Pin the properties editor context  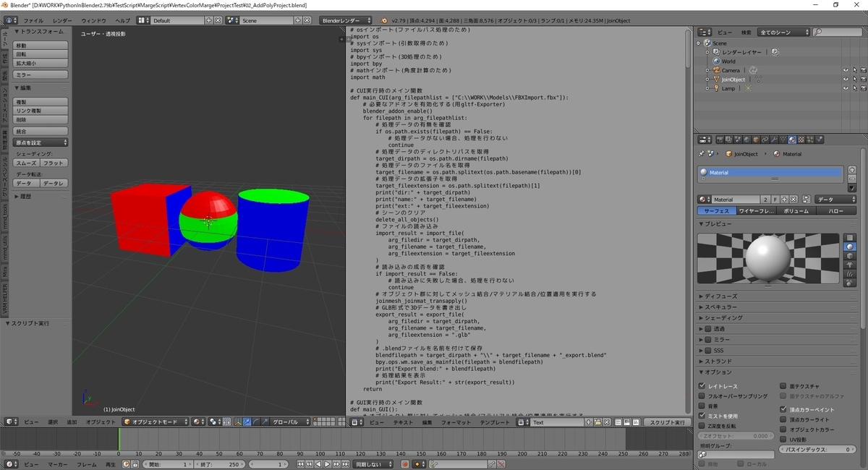702,154
